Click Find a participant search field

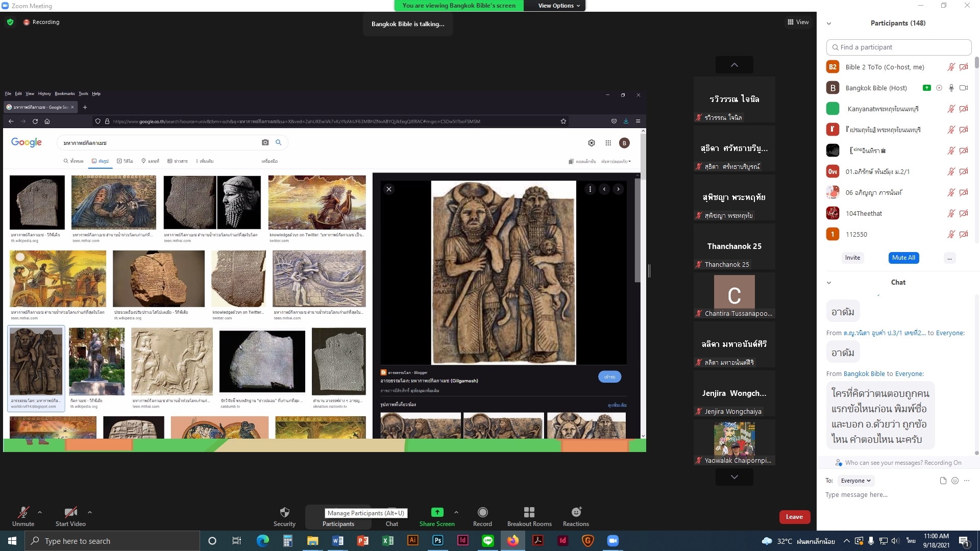pos(898,47)
